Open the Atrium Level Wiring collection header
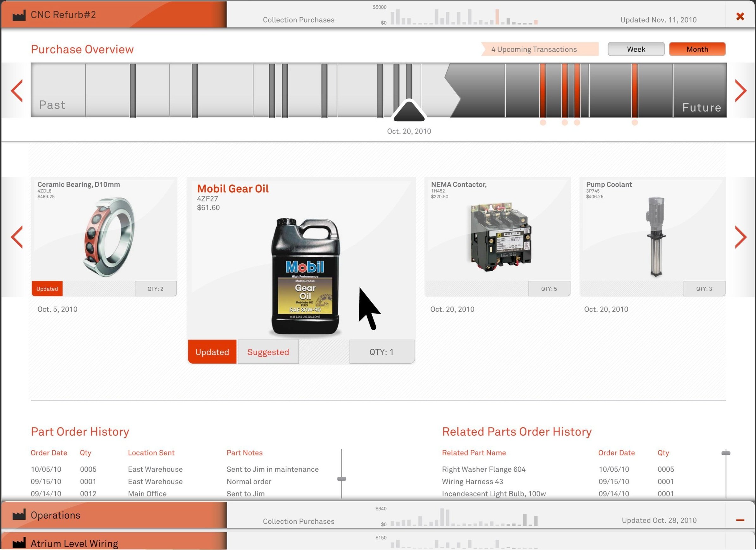The image size is (756, 550). [x=114, y=541]
